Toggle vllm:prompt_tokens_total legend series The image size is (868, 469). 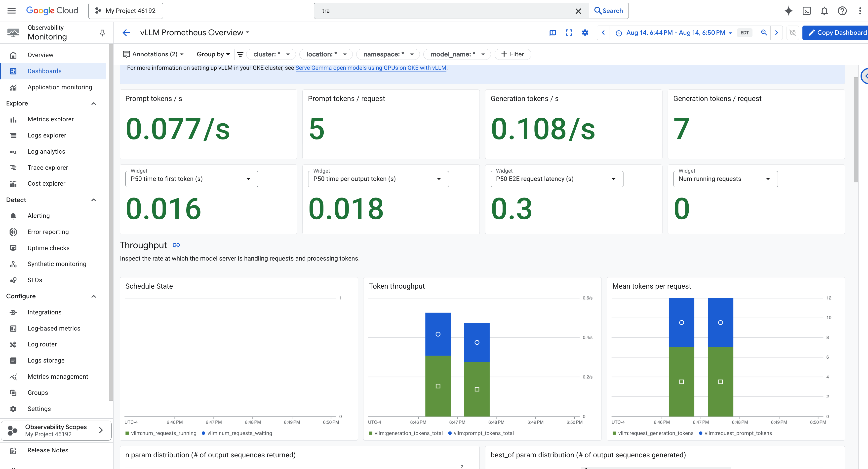[x=483, y=433]
